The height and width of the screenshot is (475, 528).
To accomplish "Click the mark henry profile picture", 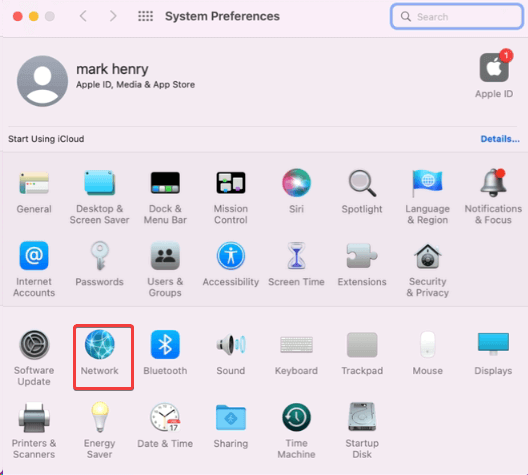I will point(42,81).
